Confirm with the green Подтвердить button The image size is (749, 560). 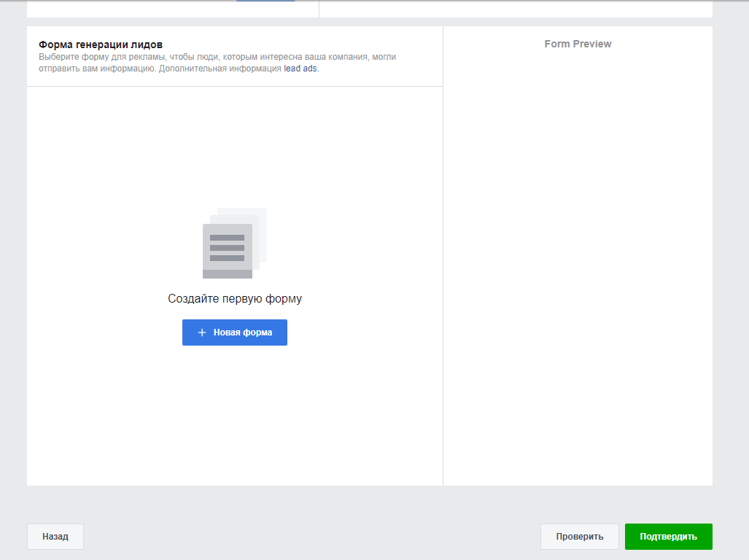[x=668, y=537]
